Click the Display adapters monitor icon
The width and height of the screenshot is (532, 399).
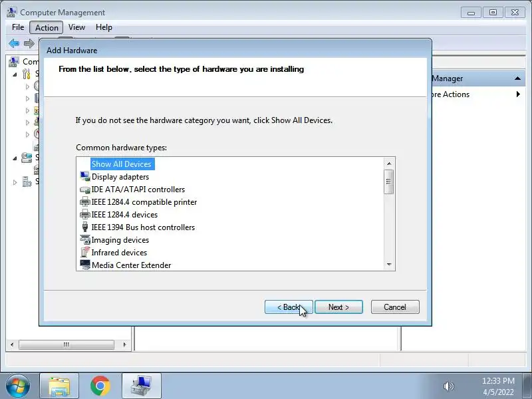pos(85,176)
